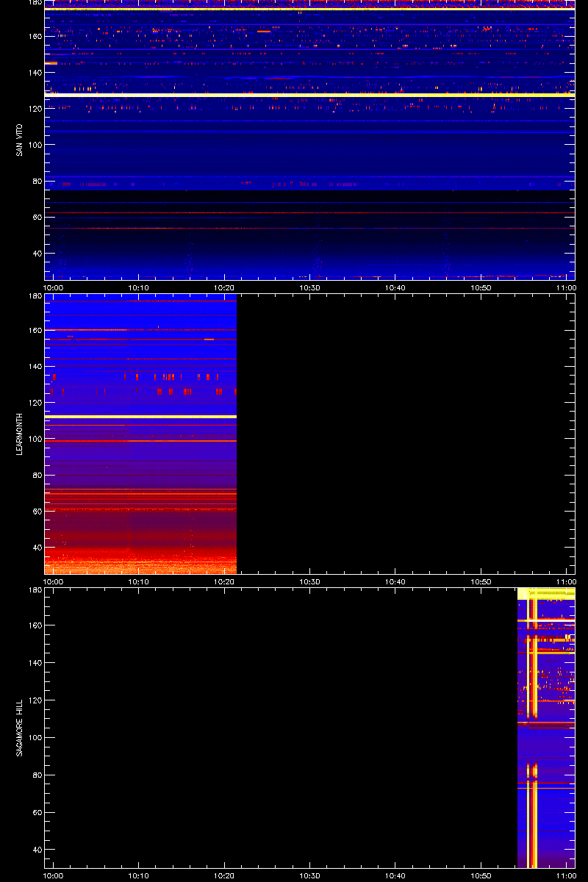Click the 140 frequency tick on Sagamore Hill axis
The height and width of the screenshot is (882, 588).
coord(35,663)
